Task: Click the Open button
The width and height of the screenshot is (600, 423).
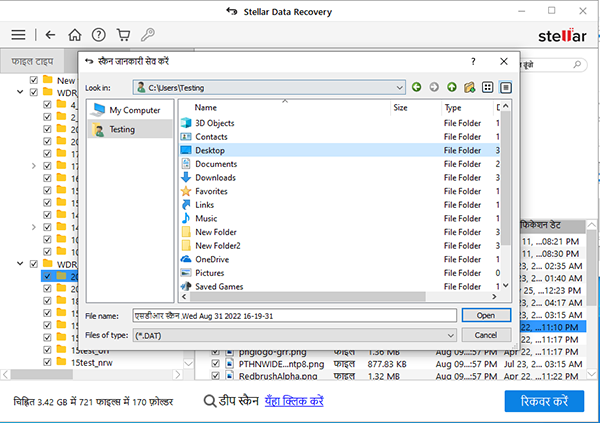Action: 486,315
